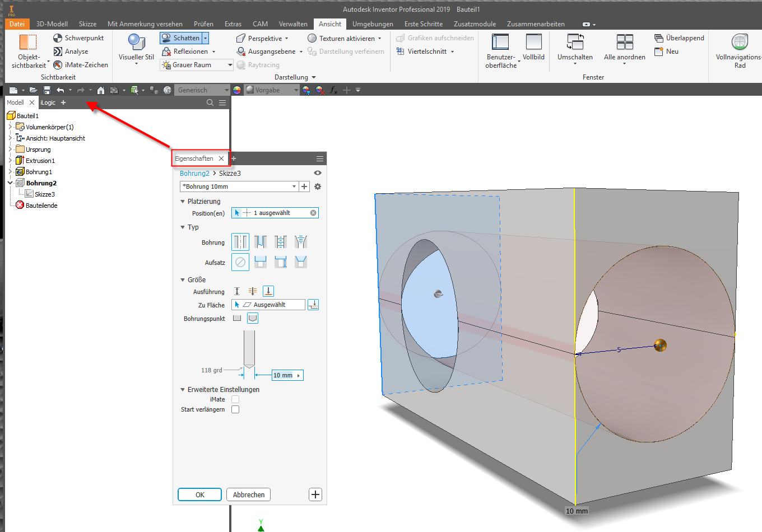762x532 pixels.
Task: Click the Analyse visibility icon
Action: 58,52
